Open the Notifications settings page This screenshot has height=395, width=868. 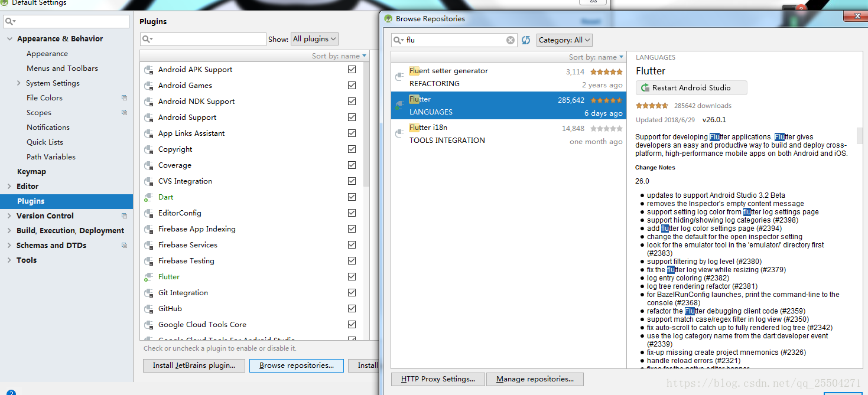48,128
